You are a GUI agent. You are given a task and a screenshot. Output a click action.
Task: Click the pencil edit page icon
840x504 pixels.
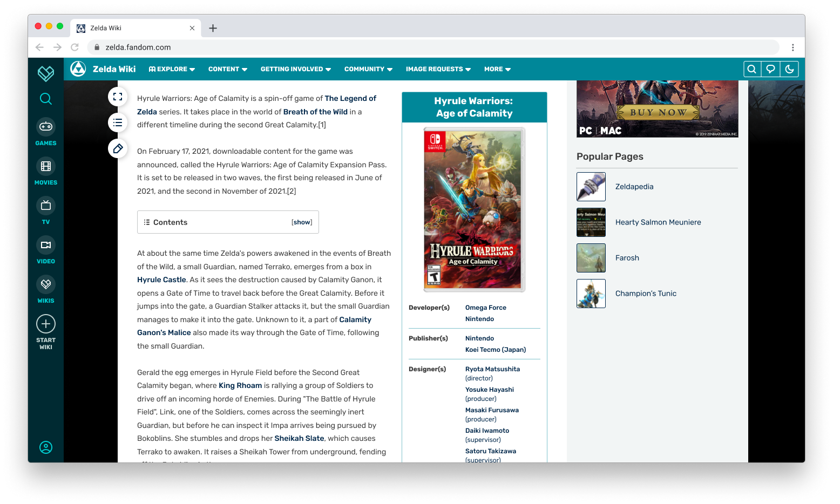click(118, 148)
